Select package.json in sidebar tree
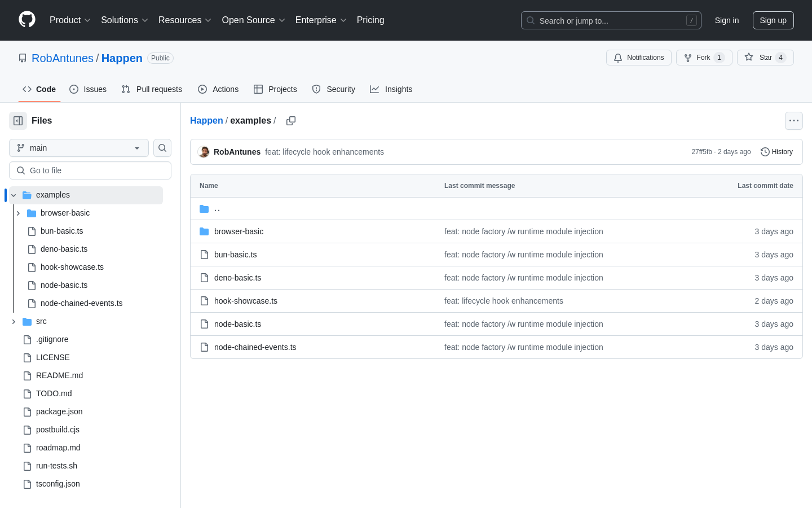Viewport: 812px width, 508px height. (59, 411)
